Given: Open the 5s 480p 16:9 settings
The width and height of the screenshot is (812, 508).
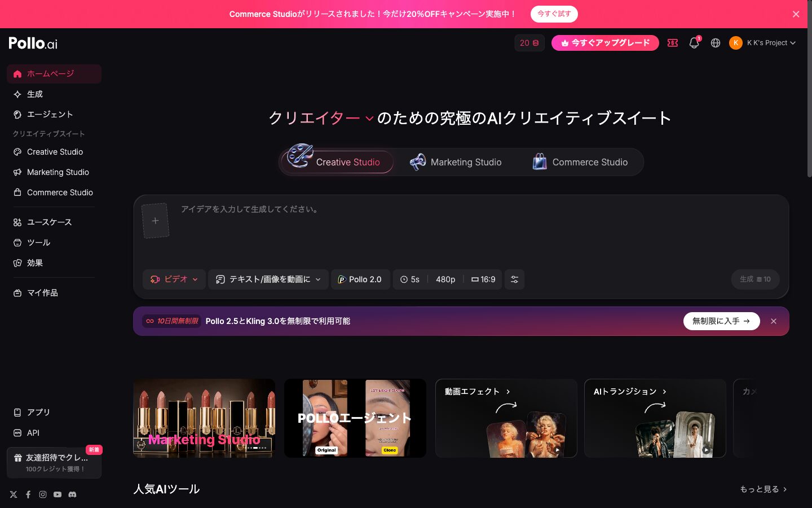Looking at the screenshot, I should [x=448, y=279].
